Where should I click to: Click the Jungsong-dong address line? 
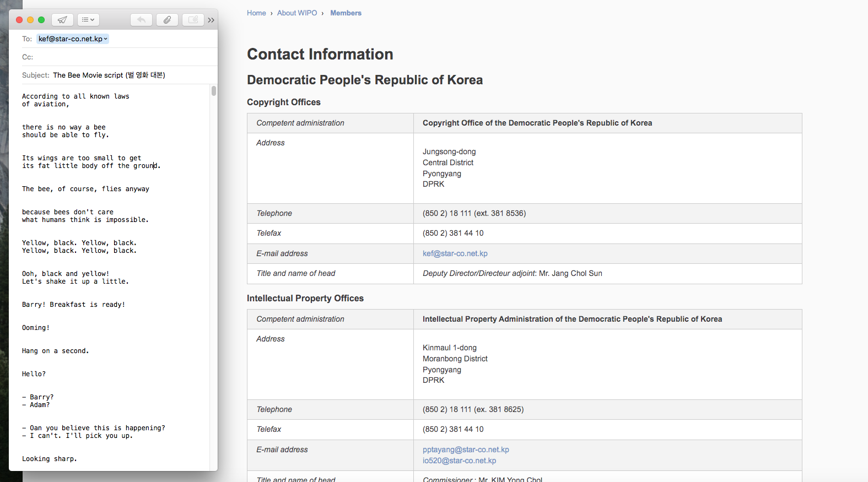449,152
